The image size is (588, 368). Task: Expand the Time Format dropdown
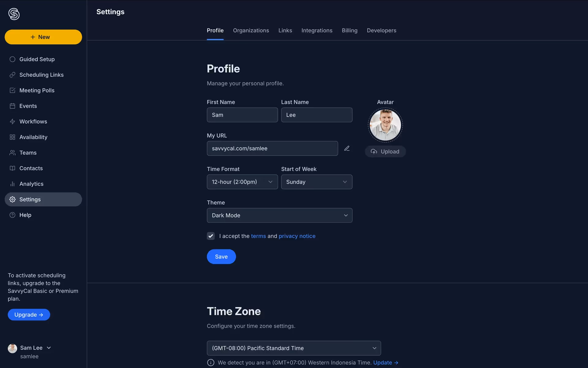[242, 182]
